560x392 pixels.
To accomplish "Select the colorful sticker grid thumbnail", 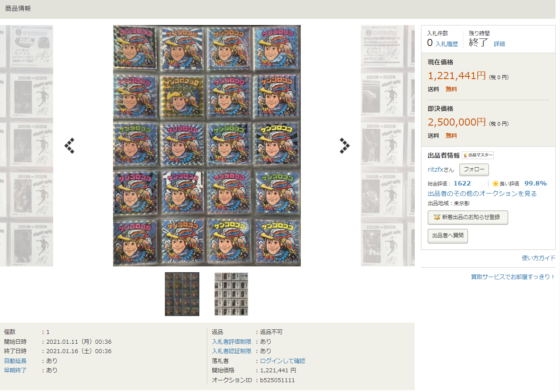I will click(182, 294).
